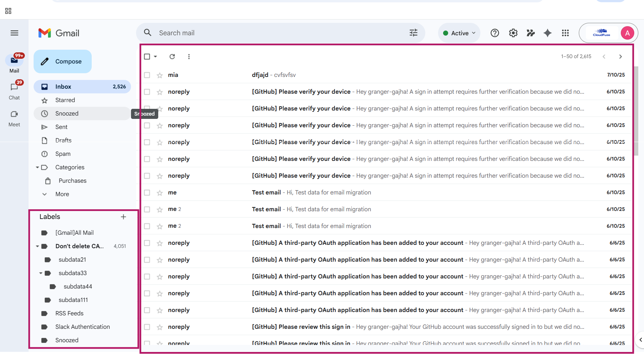Screen dimensions: 644x354
Task: Click the Help question mark icon
Action: (x=495, y=33)
